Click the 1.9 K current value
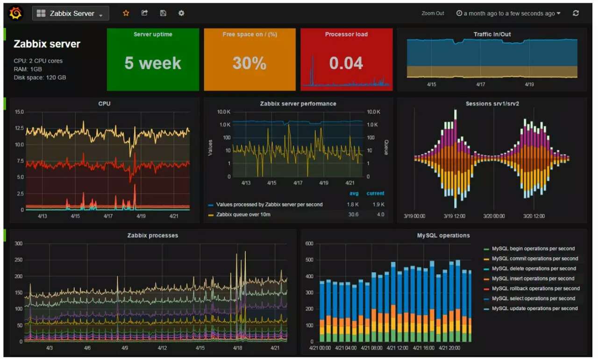This screenshot has width=598, height=364. pos(379,204)
